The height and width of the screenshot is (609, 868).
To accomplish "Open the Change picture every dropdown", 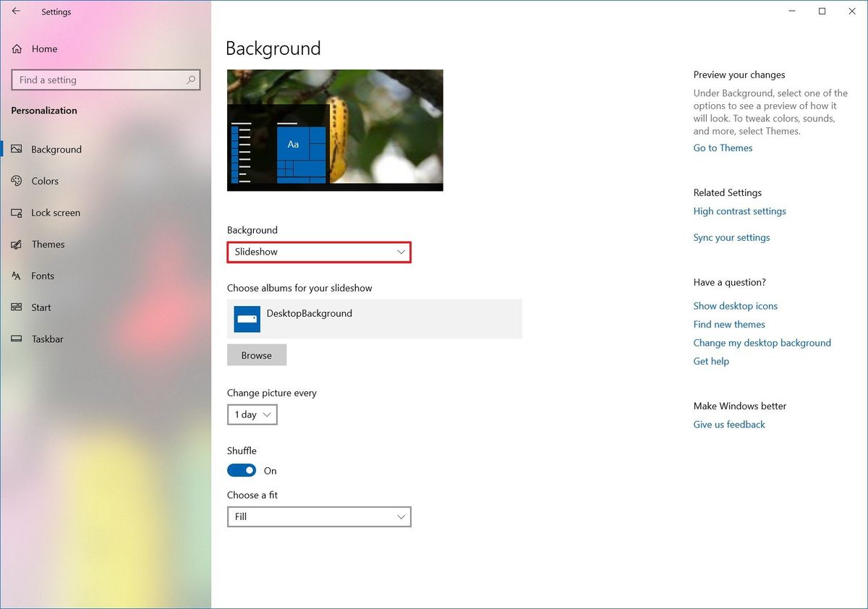I will (x=252, y=414).
